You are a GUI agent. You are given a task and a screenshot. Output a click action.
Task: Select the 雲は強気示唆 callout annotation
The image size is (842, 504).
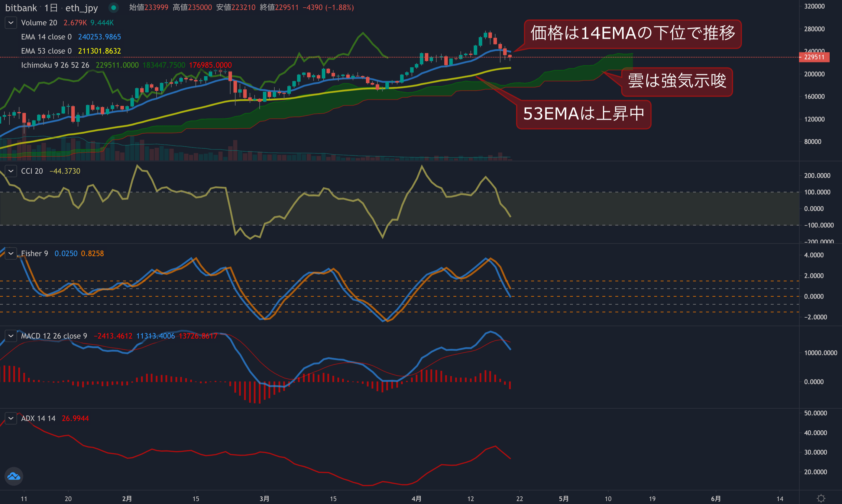[677, 82]
